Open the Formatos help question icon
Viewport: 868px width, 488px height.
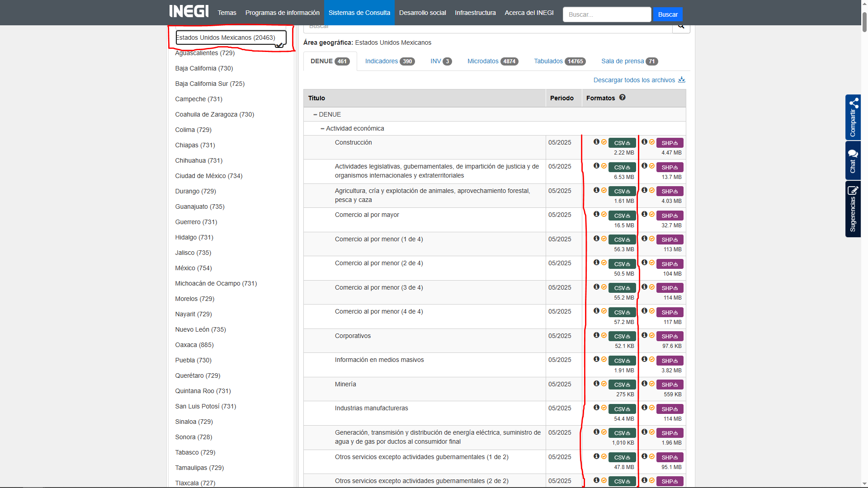pyautogui.click(x=623, y=98)
